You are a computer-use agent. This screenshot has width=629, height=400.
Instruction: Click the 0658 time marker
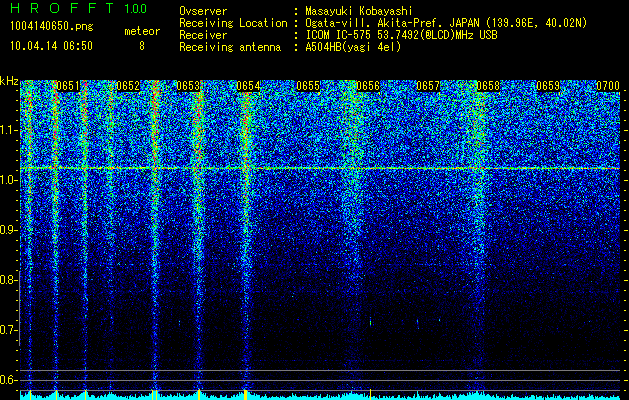488,86
